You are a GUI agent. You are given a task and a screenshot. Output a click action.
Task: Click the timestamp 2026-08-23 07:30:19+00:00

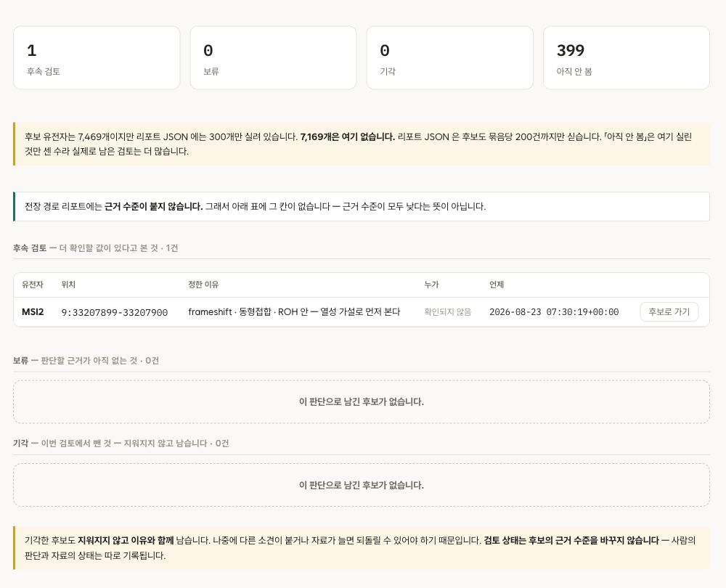554,312
